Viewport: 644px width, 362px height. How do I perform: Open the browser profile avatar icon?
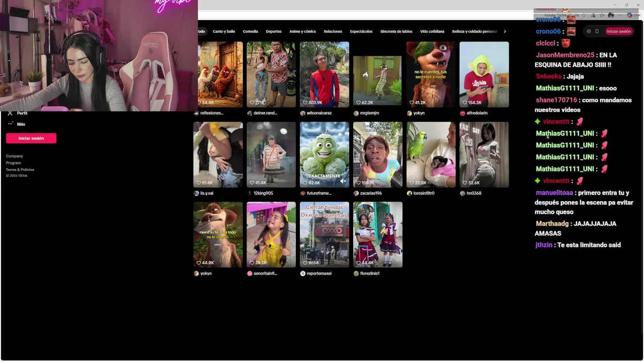tap(611, 15)
